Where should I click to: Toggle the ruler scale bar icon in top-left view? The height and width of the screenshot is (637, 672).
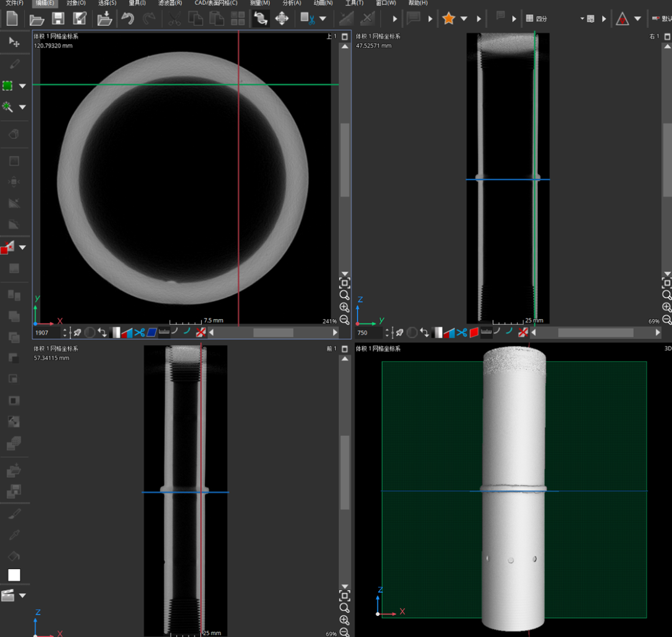click(164, 333)
